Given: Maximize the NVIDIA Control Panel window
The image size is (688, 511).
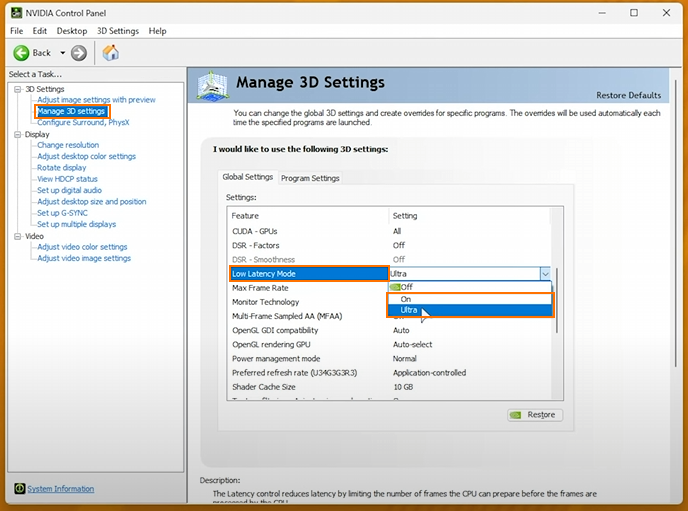Looking at the screenshot, I should [634, 13].
